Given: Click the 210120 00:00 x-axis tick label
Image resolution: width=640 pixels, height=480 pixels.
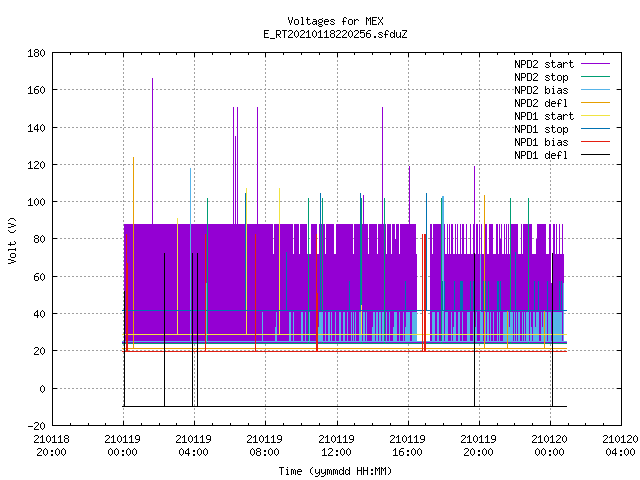Looking at the screenshot, I should tap(549, 446).
